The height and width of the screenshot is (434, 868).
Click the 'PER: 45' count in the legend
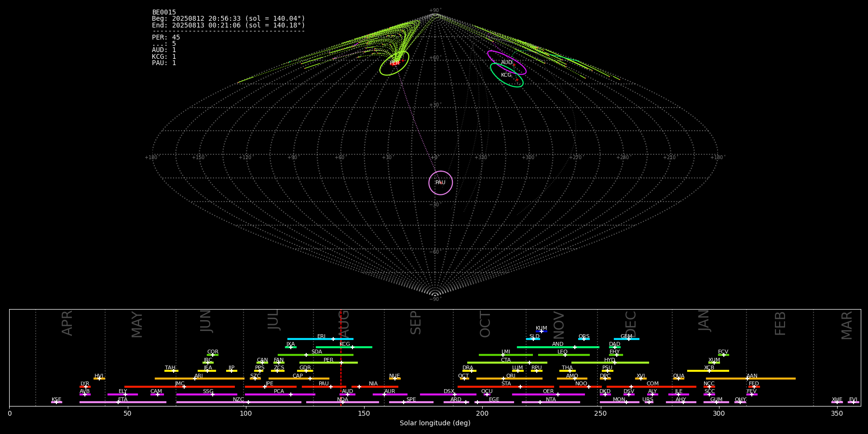tap(166, 38)
